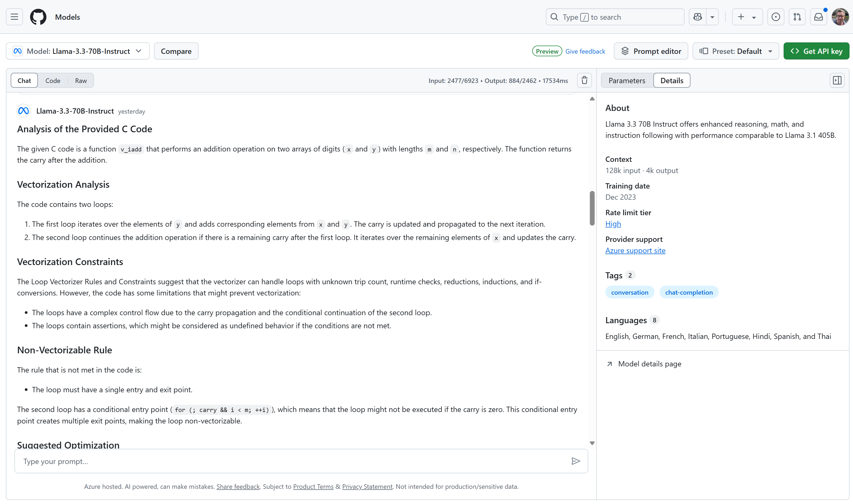Click the Models header title
This screenshot has width=853, height=504.
(x=67, y=17)
